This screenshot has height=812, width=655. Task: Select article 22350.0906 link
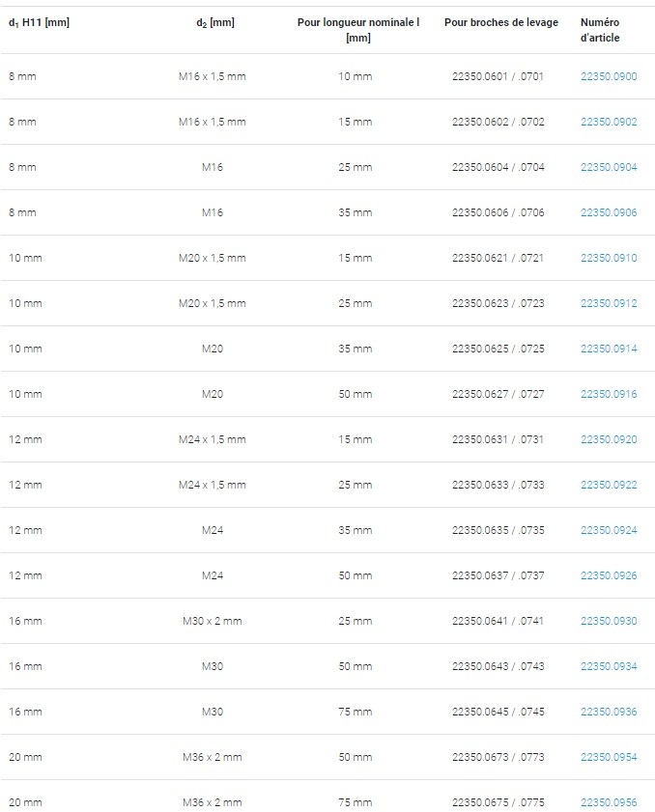click(x=609, y=212)
